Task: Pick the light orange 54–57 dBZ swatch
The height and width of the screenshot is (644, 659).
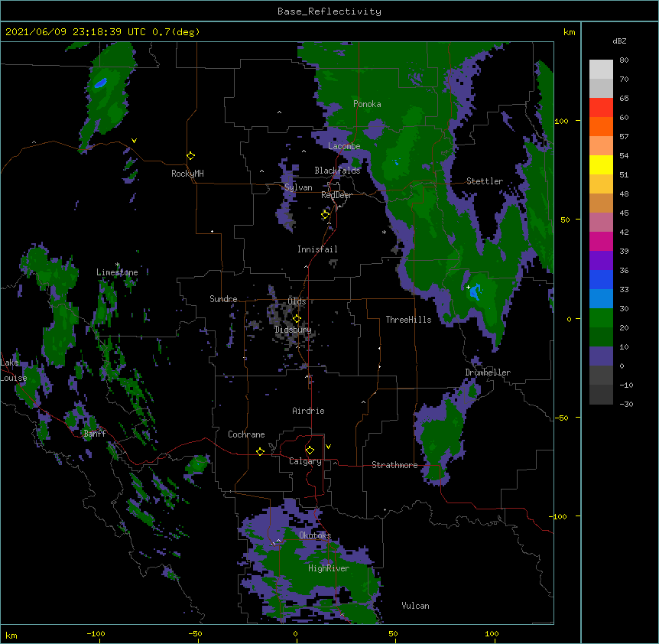Action: click(601, 146)
